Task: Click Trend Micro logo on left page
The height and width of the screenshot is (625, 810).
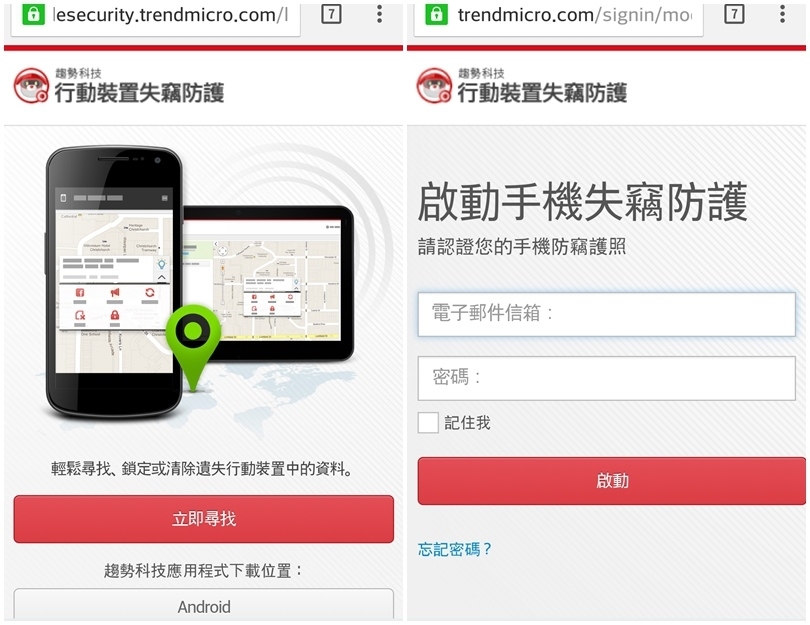Action: coord(32,86)
